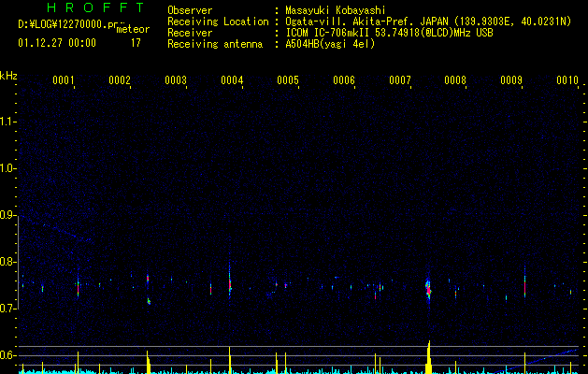The height and width of the screenshot is (374, 588).
Task: Click the meteor count label
Action: point(133,29)
